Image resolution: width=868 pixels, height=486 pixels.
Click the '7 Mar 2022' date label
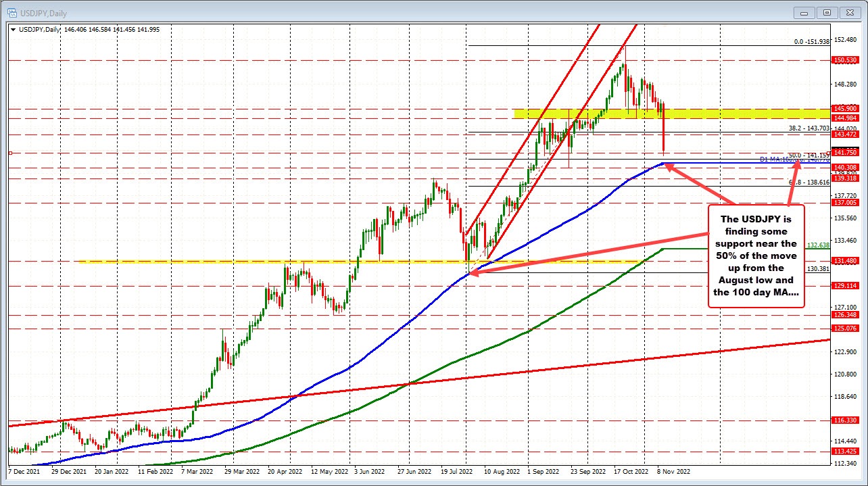tap(198, 471)
